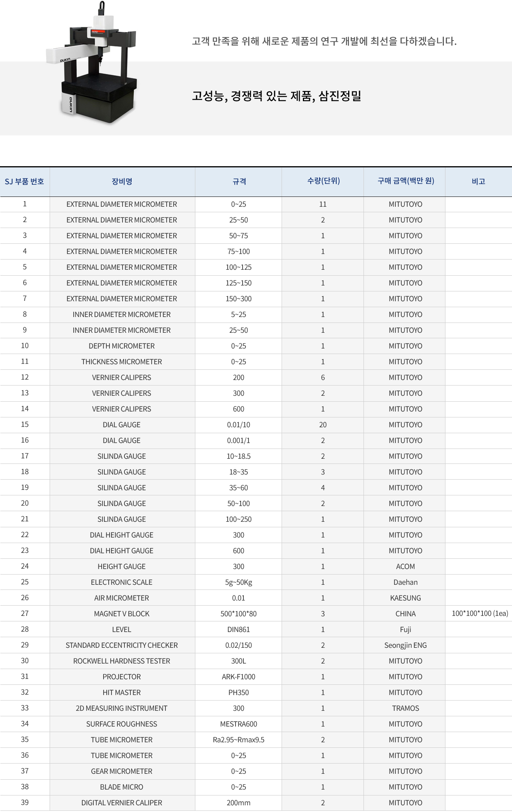Click the 300L spec cell
Image resolution: width=512 pixels, height=812 pixels.
(x=239, y=661)
